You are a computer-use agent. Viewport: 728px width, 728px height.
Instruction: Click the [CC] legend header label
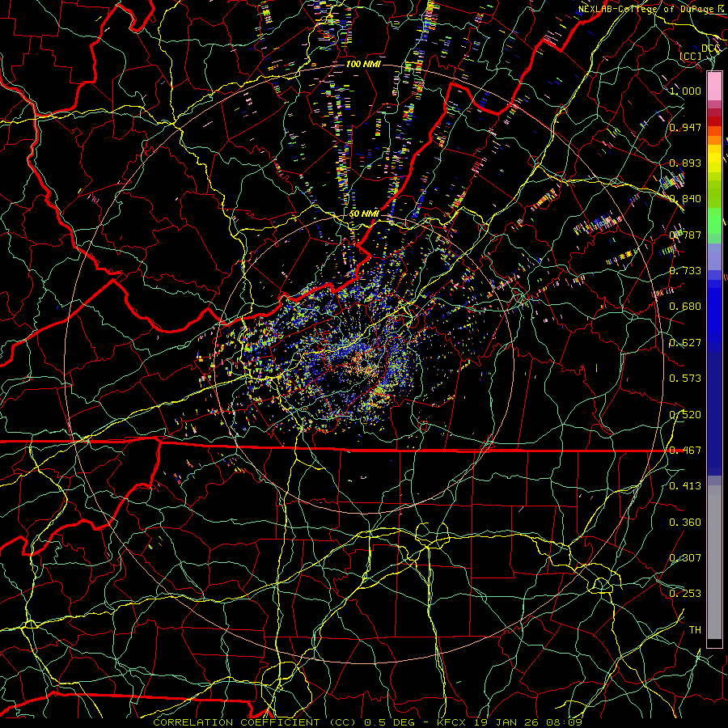[x=691, y=56]
